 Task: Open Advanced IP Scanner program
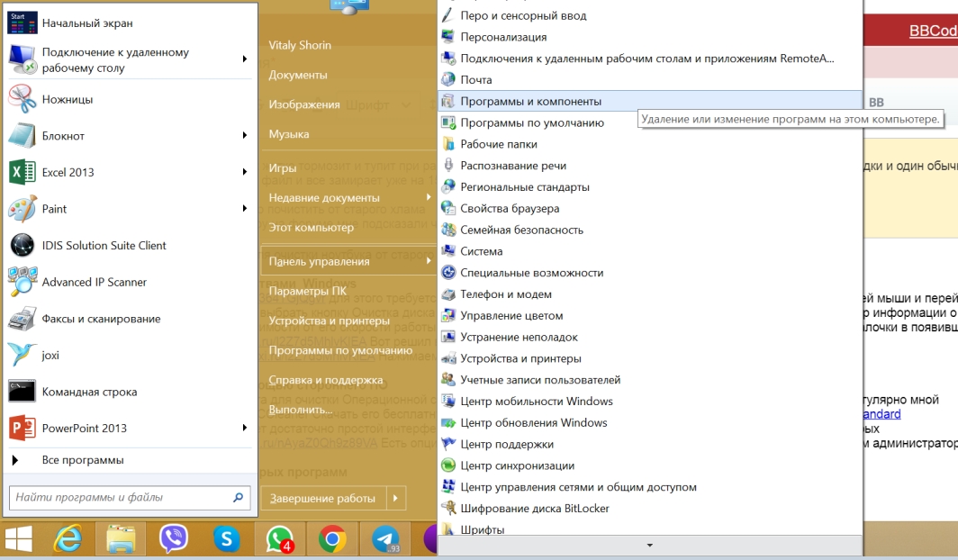pyautogui.click(x=95, y=282)
